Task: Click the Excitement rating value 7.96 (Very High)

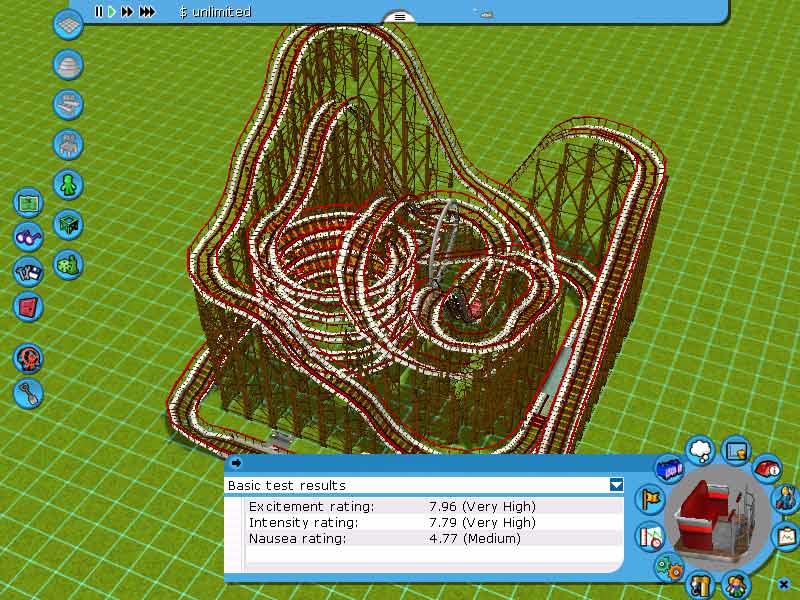Action: click(x=482, y=507)
